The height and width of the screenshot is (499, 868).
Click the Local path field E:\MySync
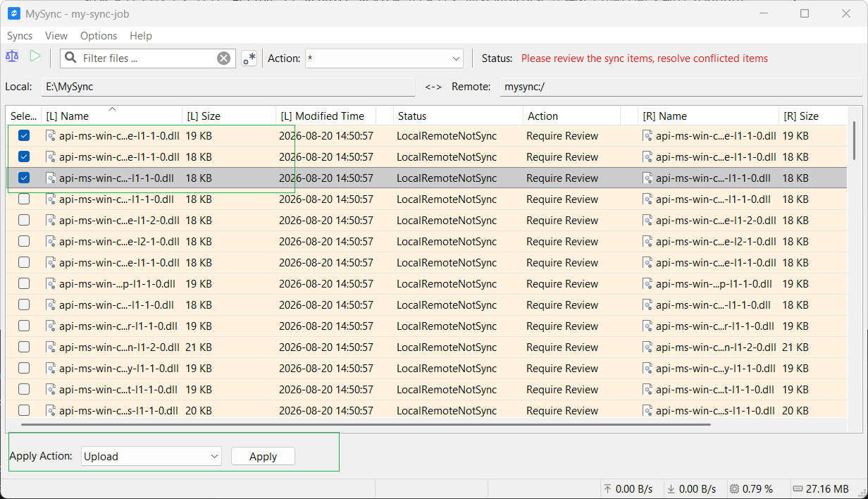click(x=228, y=87)
